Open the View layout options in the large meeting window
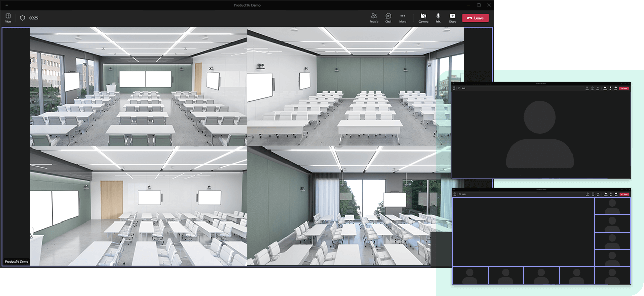The width and height of the screenshot is (644, 296). [8, 17]
